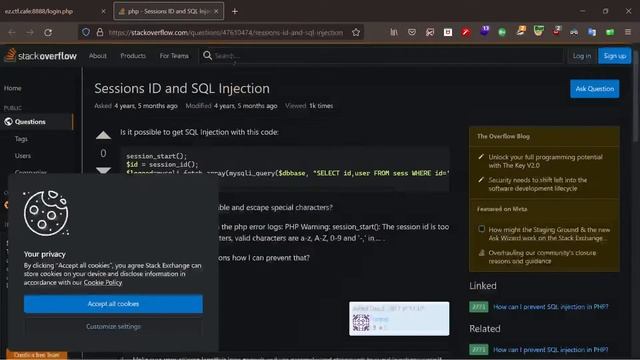Open the Firefox hamburger menu

[628, 32]
